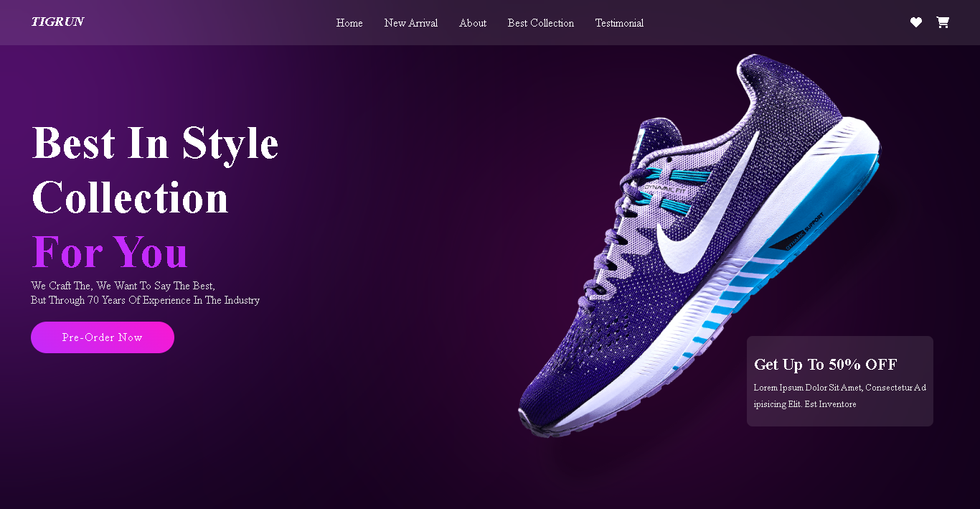Click the purple For You text
This screenshot has width=980, height=509.
(110, 252)
